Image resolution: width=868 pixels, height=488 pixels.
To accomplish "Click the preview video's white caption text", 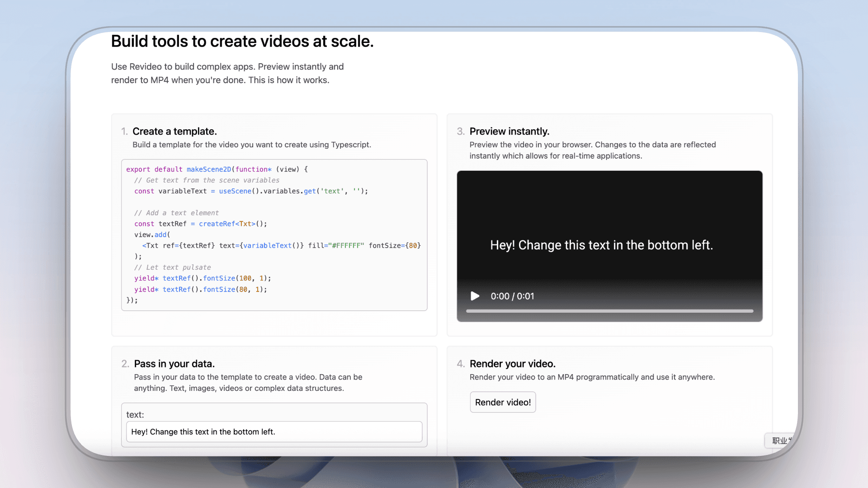I will pyautogui.click(x=601, y=245).
